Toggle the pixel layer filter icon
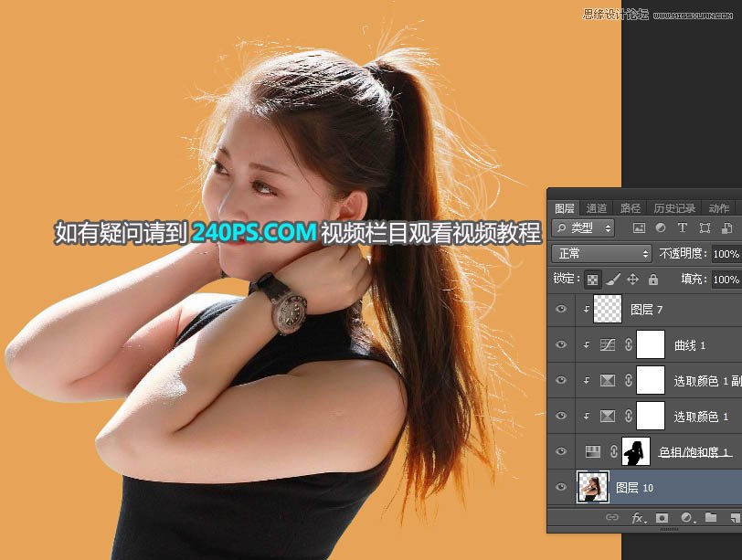This screenshot has width=742, height=560. 639,228
